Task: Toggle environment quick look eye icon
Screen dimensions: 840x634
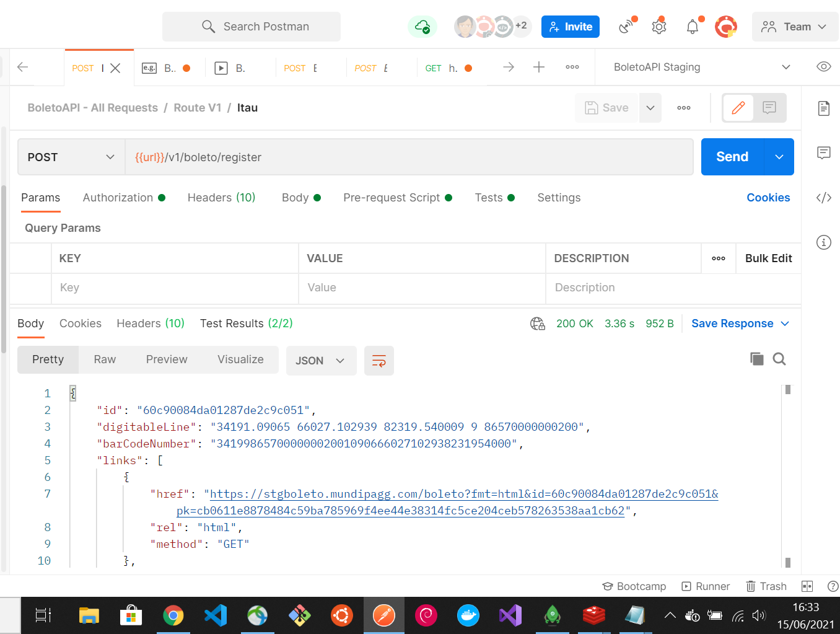Action: [824, 67]
